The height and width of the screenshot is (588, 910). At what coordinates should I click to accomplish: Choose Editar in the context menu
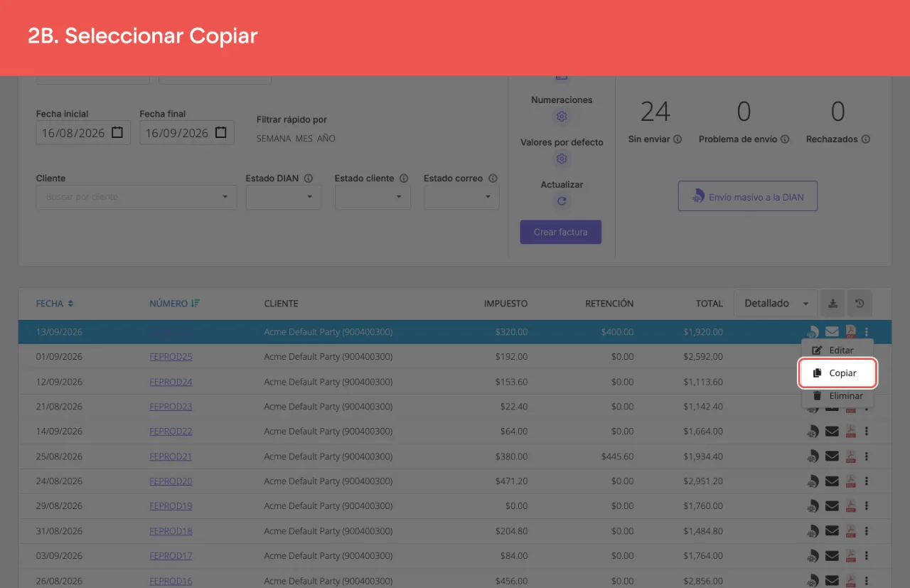837,351
